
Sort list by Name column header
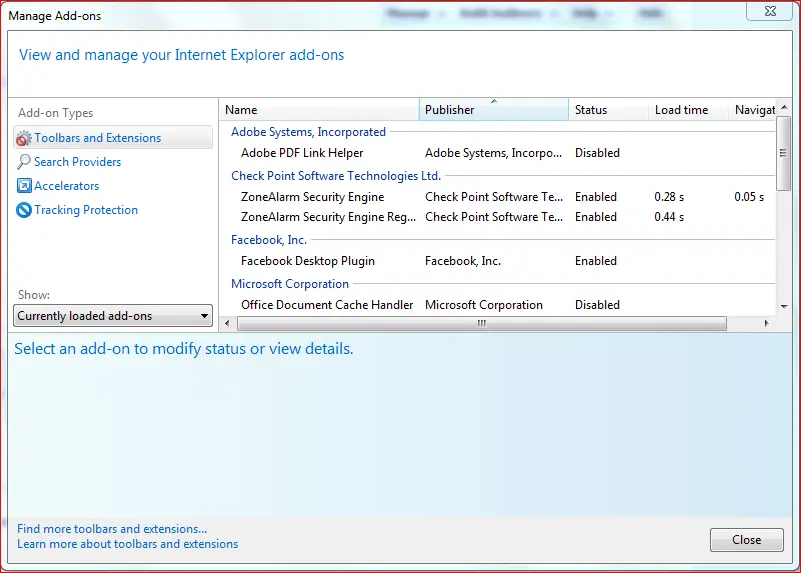pos(319,110)
